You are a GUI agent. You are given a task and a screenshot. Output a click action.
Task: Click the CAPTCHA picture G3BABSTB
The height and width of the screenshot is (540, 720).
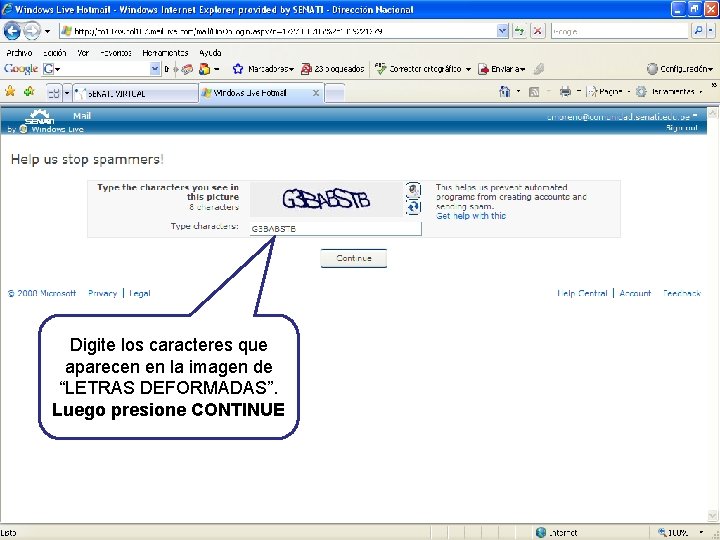click(326, 199)
